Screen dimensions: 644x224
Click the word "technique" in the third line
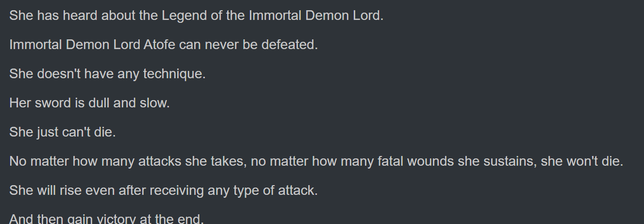174,74
